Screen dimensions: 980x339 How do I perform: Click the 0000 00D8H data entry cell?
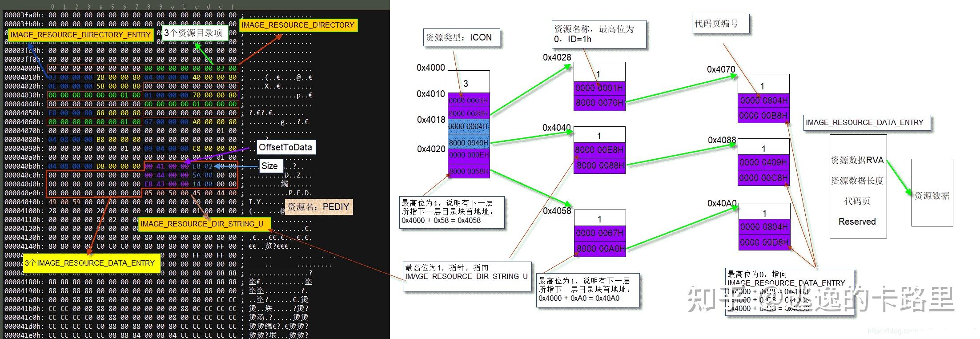[x=764, y=242]
